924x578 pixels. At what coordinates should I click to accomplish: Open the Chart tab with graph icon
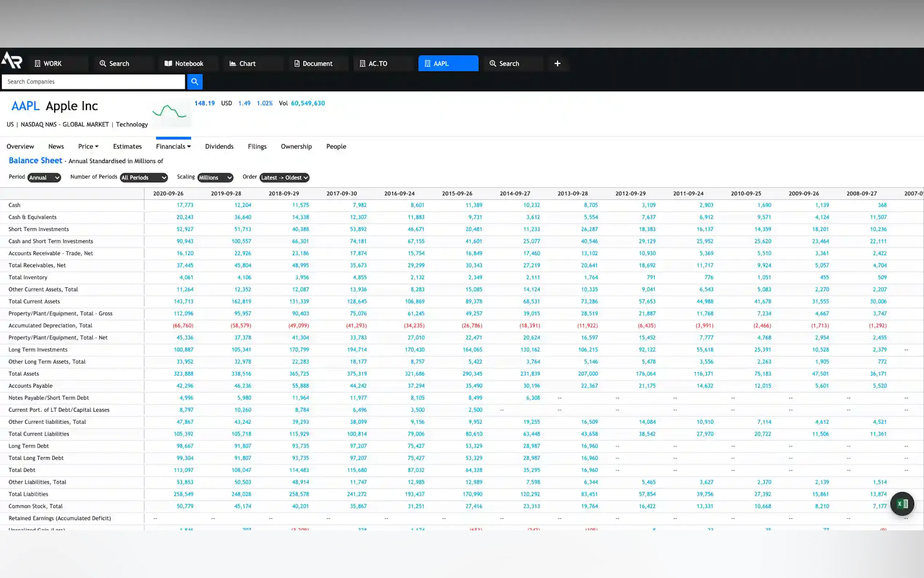pos(243,63)
